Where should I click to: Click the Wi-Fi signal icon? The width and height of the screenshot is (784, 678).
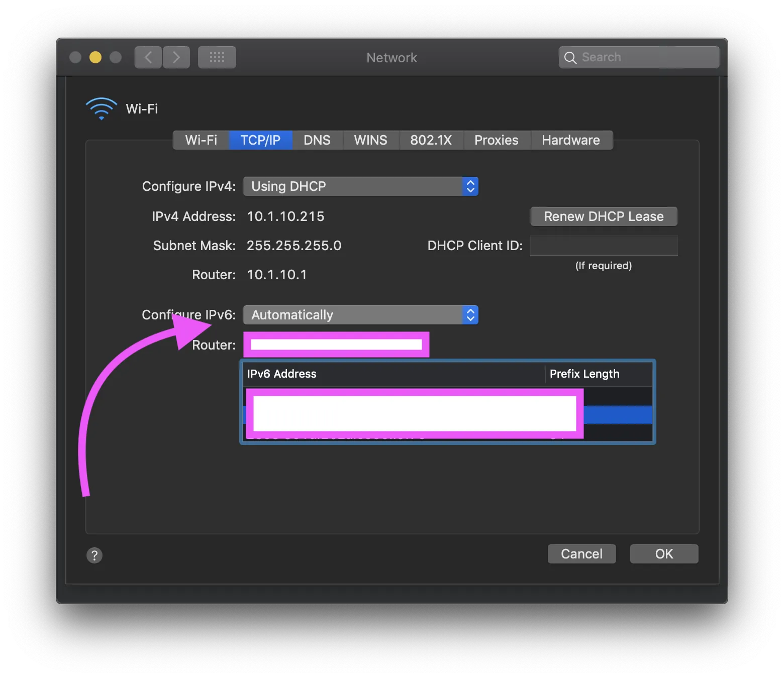coord(102,108)
